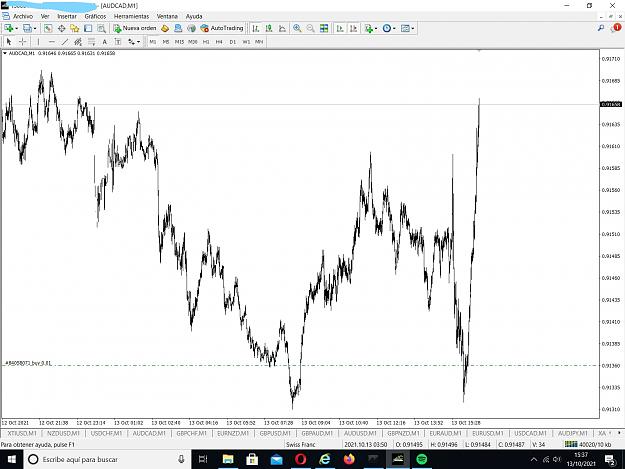Switch to the GBPUSD,M1 chart tab

[275, 433]
